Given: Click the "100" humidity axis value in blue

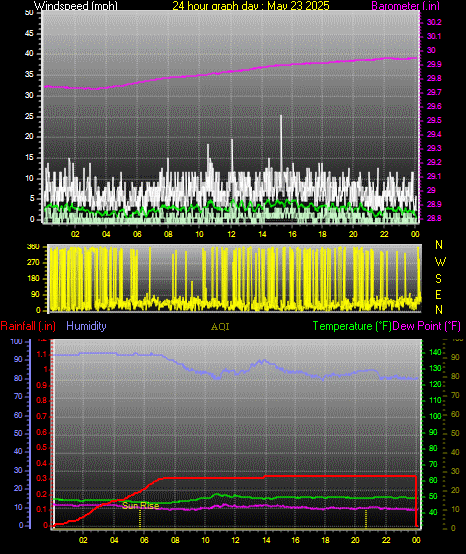Looking at the screenshot, I should [x=17, y=341].
